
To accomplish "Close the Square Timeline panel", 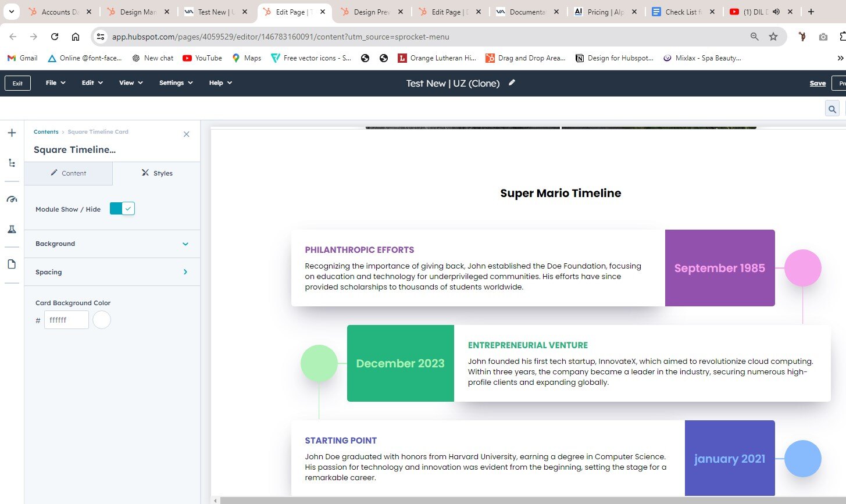I will 186,134.
